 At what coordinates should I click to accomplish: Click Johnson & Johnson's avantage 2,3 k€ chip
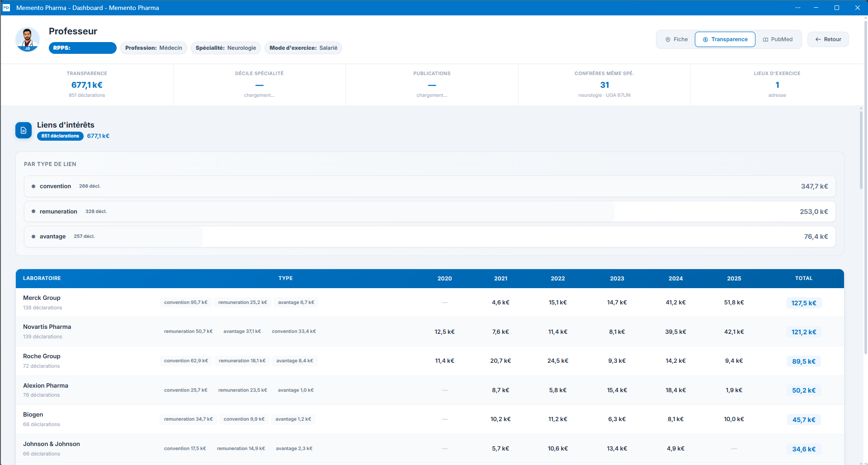point(294,449)
